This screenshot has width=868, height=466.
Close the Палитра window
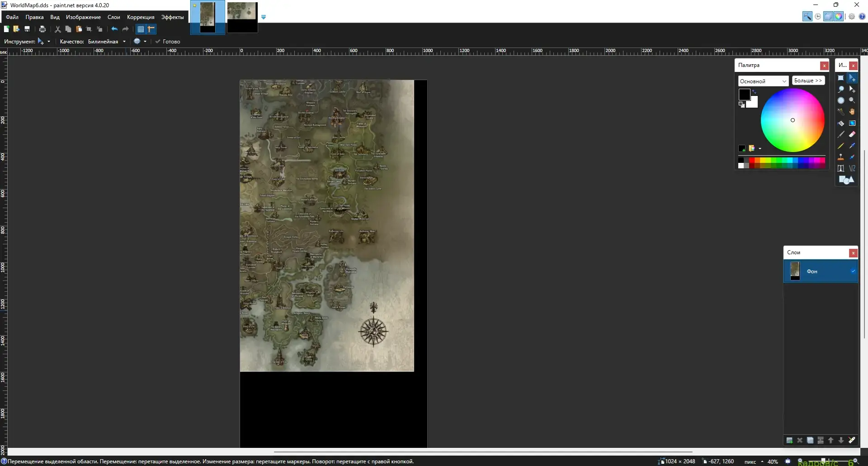coord(824,66)
